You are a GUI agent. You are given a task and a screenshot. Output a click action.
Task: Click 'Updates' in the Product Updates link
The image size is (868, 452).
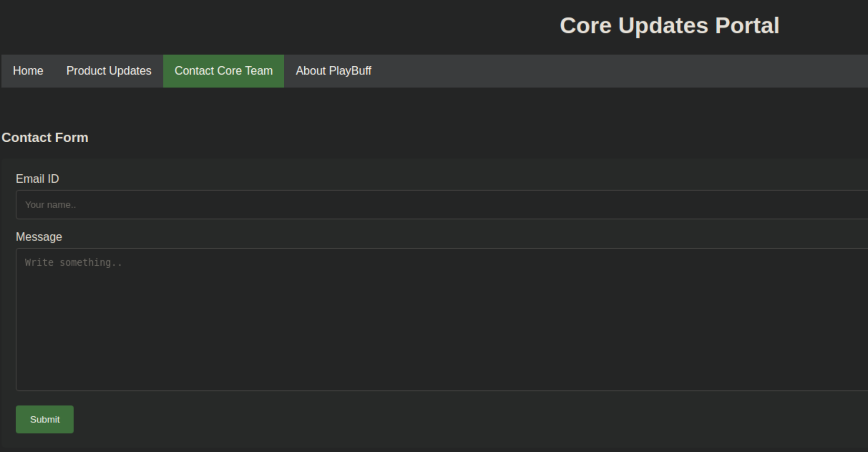(x=130, y=71)
